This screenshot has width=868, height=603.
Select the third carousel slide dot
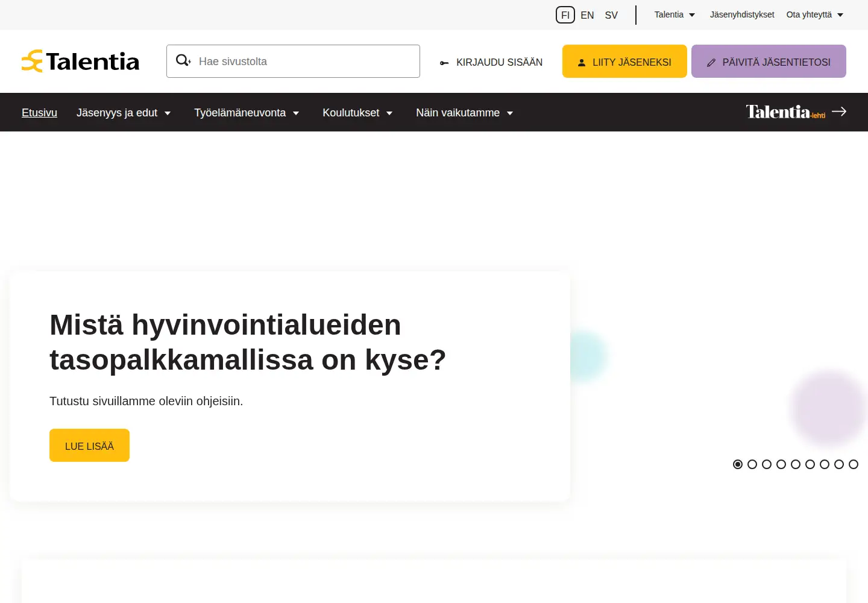pyautogui.click(x=767, y=464)
